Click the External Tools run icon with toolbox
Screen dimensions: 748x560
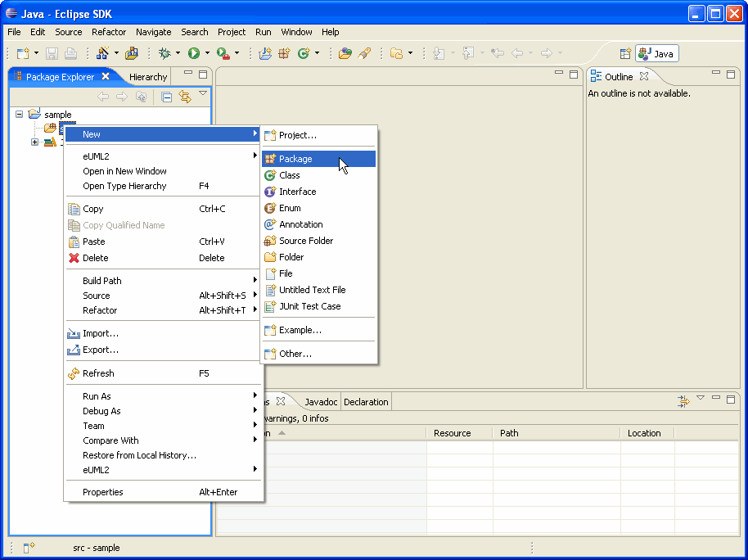(x=223, y=53)
